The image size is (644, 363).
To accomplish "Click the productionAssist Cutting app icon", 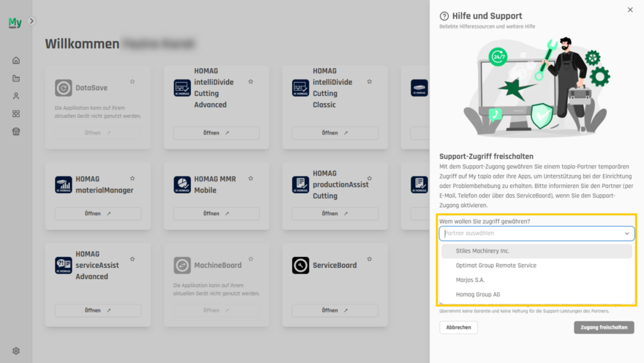I will click(x=301, y=184).
